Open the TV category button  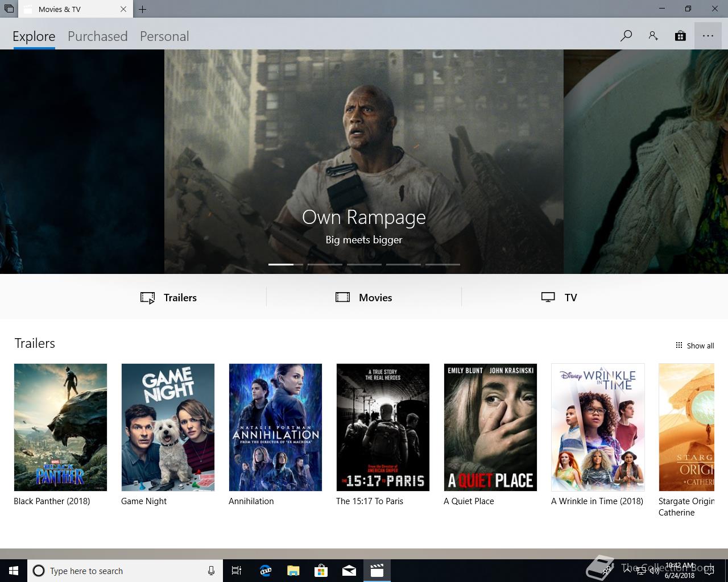click(559, 297)
